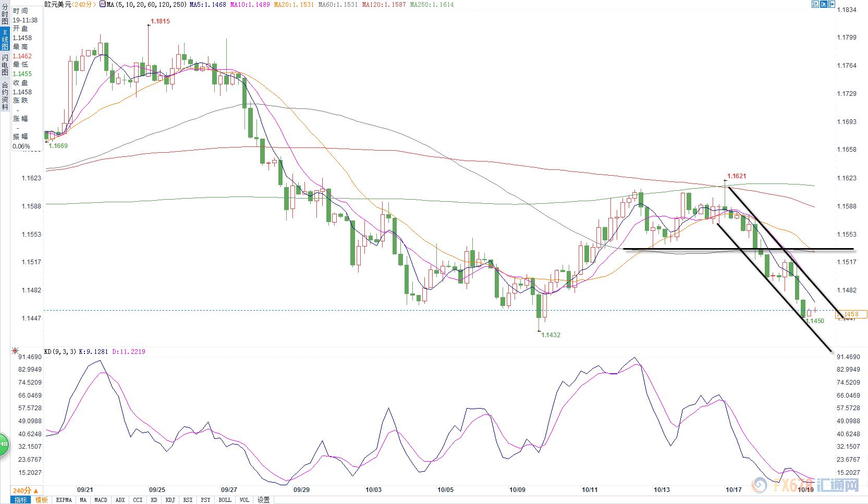Click the orange current price tag 1458

[851, 314]
